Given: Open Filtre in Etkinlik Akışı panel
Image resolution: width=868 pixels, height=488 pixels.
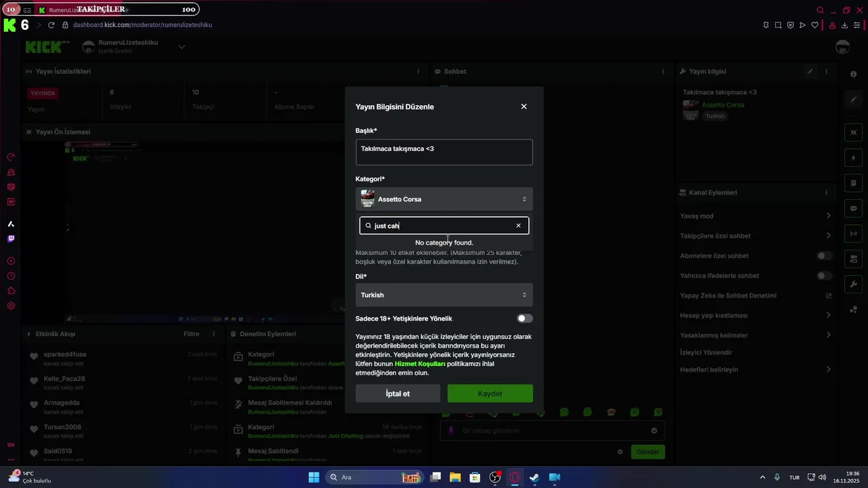Looking at the screenshot, I should coord(191,334).
